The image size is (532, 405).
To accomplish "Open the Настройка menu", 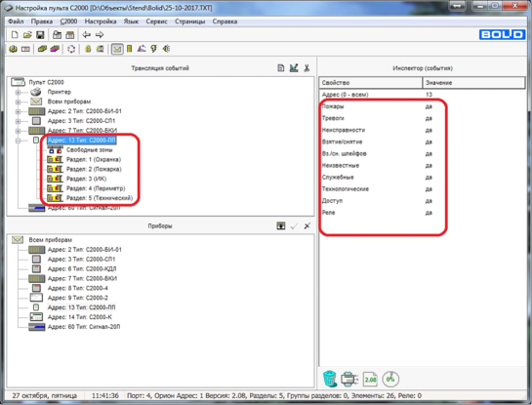I will click(x=101, y=21).
